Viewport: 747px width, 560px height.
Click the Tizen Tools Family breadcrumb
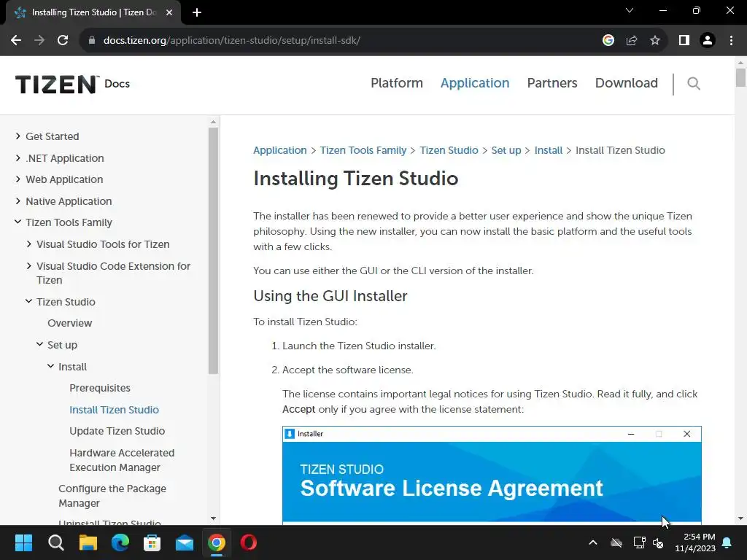tap(363, 150)
